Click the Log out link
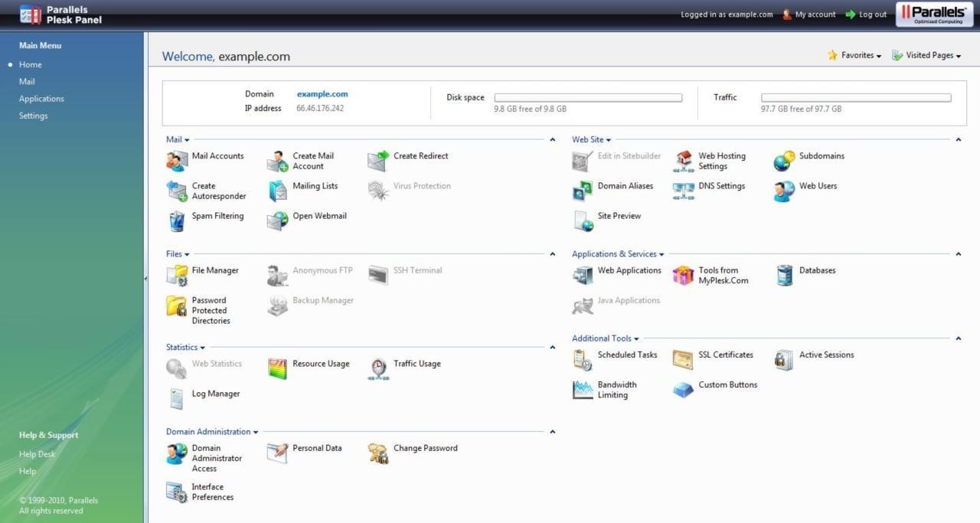 [x=872, y=15]
